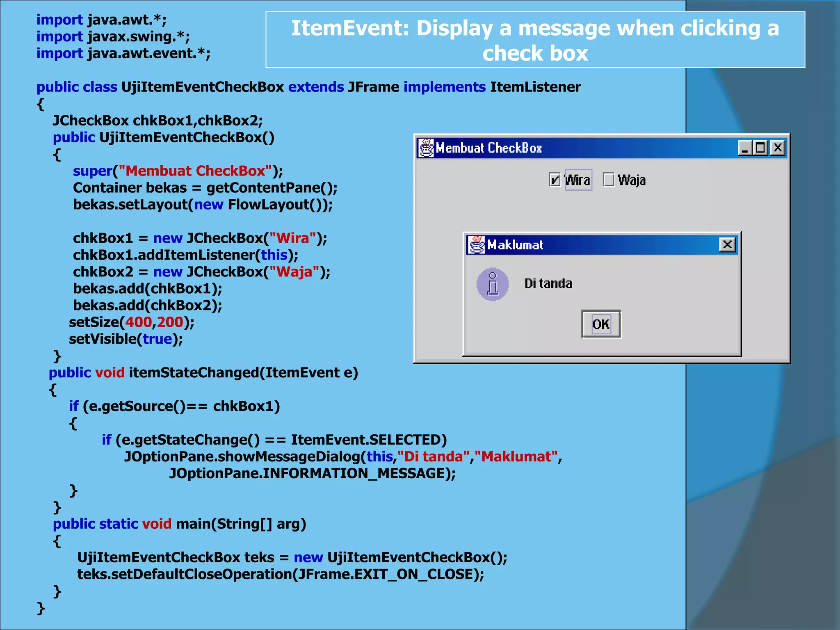Click the Java icon in Maklumat title bar

(x=477, y=245)
